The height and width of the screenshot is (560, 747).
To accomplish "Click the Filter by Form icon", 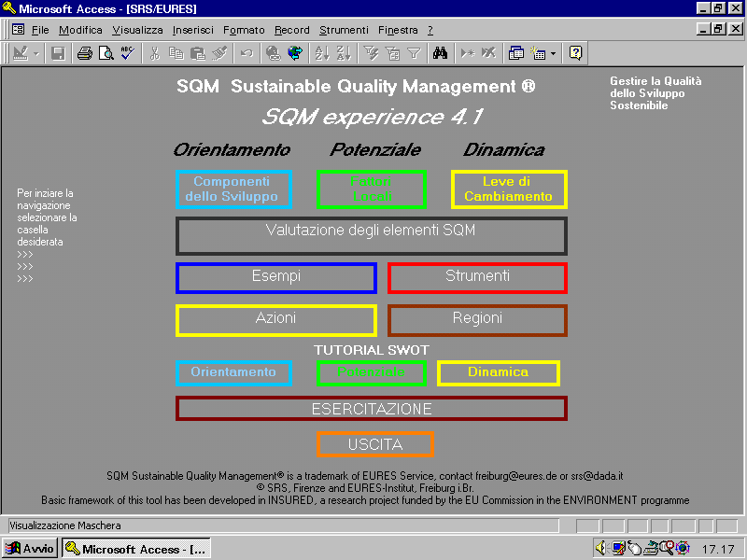I will 392,53.
